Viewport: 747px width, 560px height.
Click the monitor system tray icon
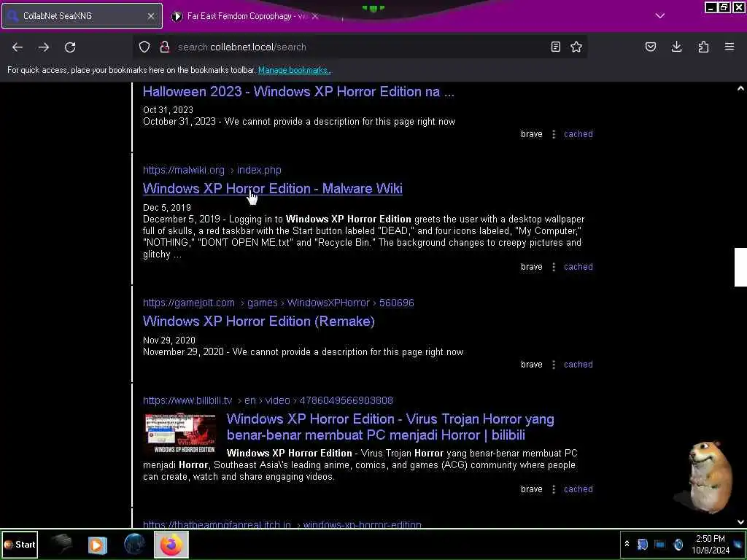click(x=659, y=544)
